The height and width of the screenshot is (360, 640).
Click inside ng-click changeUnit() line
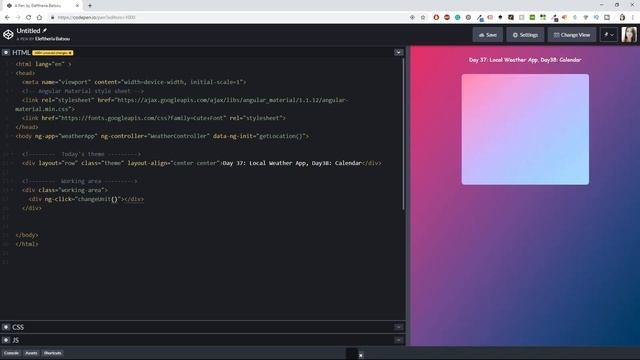[x=86, y=199]
